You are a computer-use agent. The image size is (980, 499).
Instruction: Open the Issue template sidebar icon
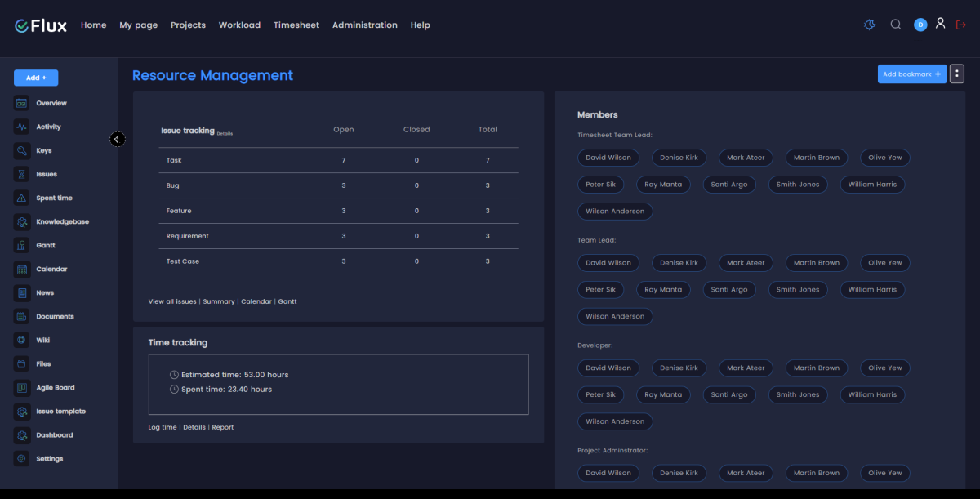click(20, 411)
